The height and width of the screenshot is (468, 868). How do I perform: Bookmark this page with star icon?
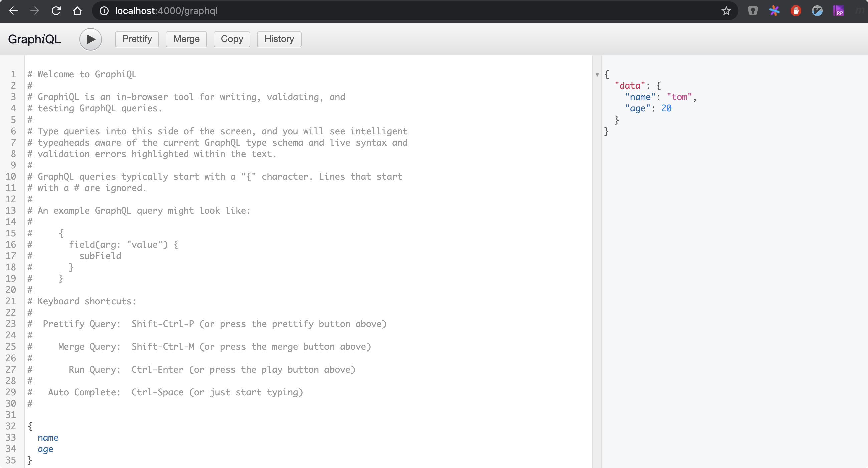point(726,11)
